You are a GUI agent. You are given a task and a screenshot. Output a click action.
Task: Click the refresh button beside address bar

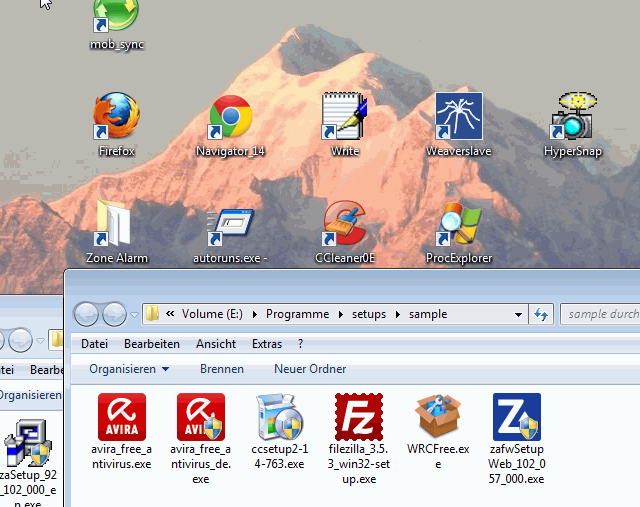pyautogui.click(x=541, y=314)
